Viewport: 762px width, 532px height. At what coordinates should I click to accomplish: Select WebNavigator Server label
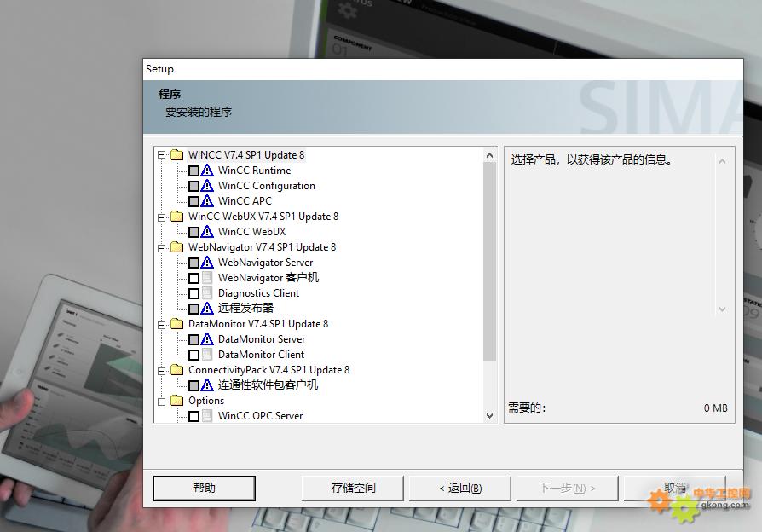265,263
